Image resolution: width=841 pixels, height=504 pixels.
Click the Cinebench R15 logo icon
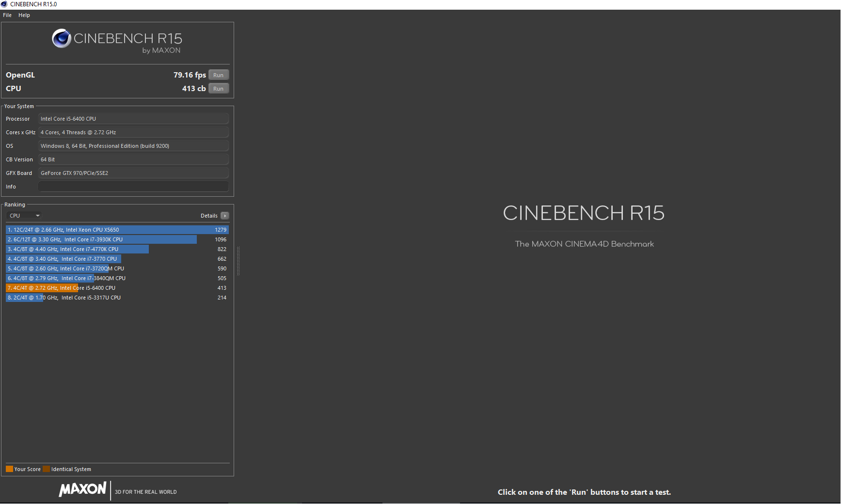pos(62,38)
